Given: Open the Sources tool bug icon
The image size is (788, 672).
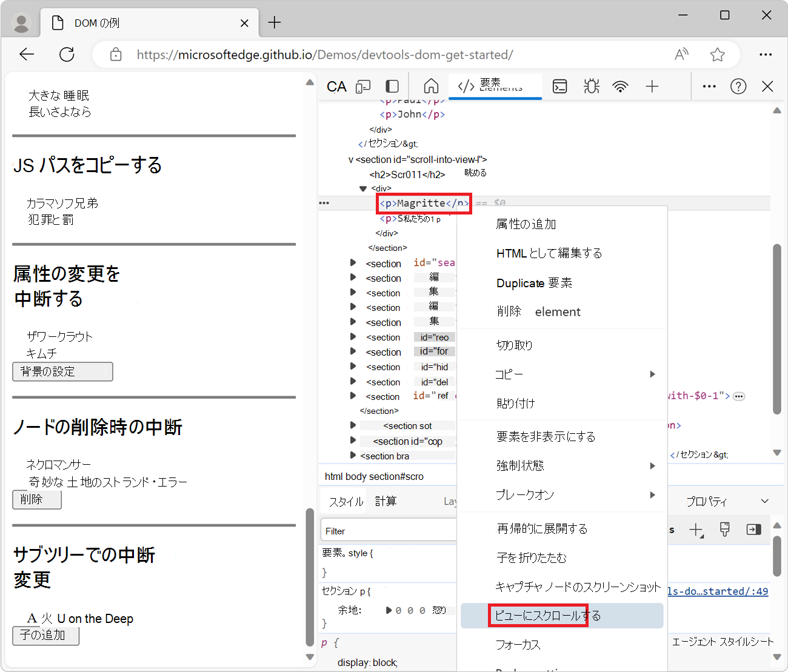Looking at the screenshot, I should (592, 87).
